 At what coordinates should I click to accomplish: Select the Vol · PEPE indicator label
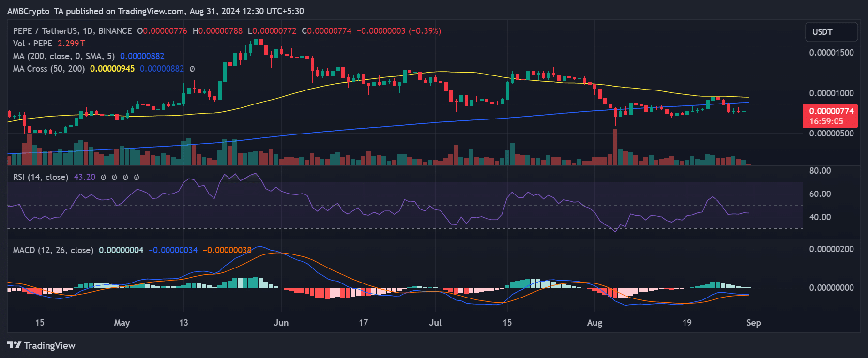pos(32,44)
